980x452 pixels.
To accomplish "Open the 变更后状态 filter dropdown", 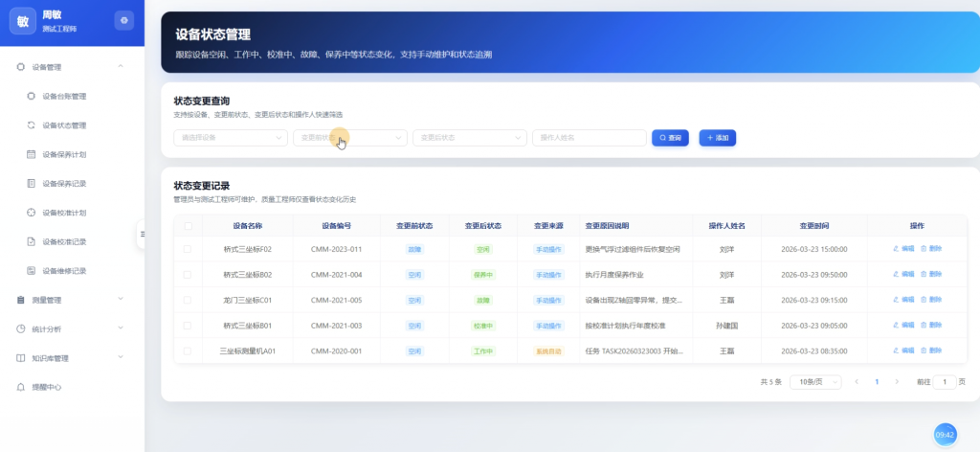I will tap(470, 138).
